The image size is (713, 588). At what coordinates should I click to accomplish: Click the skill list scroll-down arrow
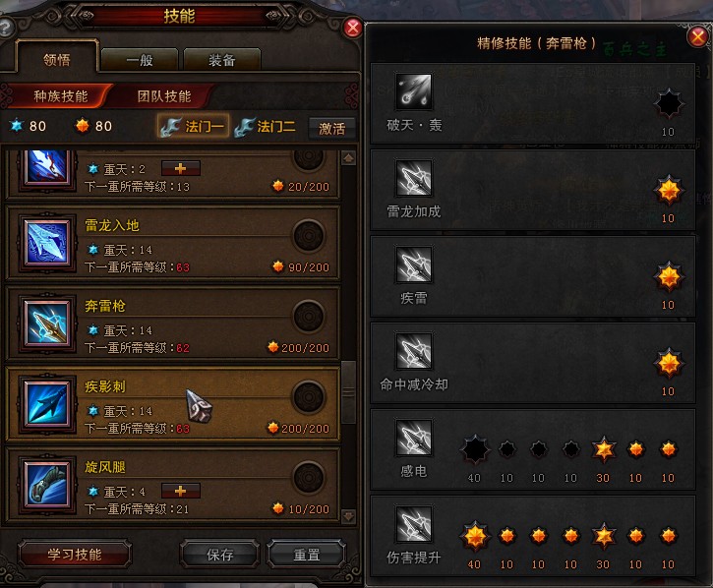pyautogui.click(x=349, y=516)
